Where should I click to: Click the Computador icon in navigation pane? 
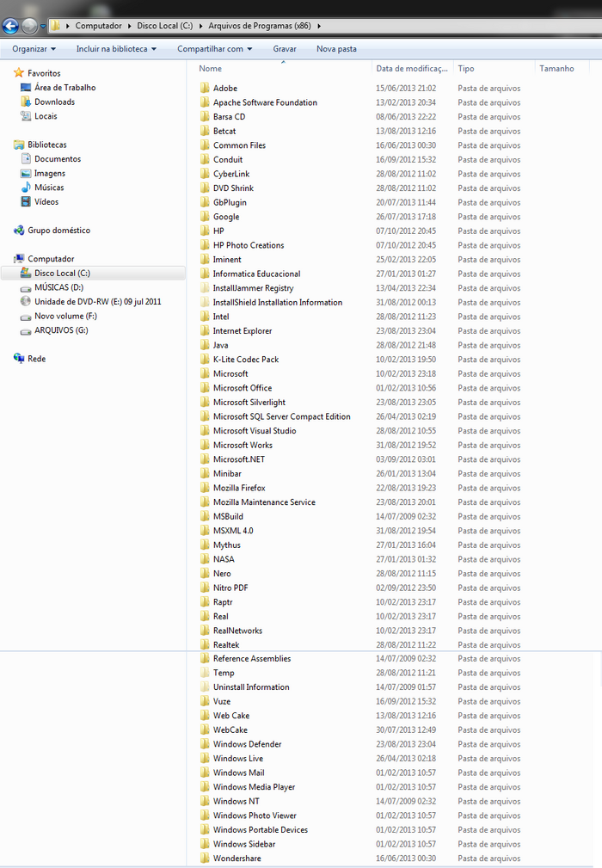point(19,259)
